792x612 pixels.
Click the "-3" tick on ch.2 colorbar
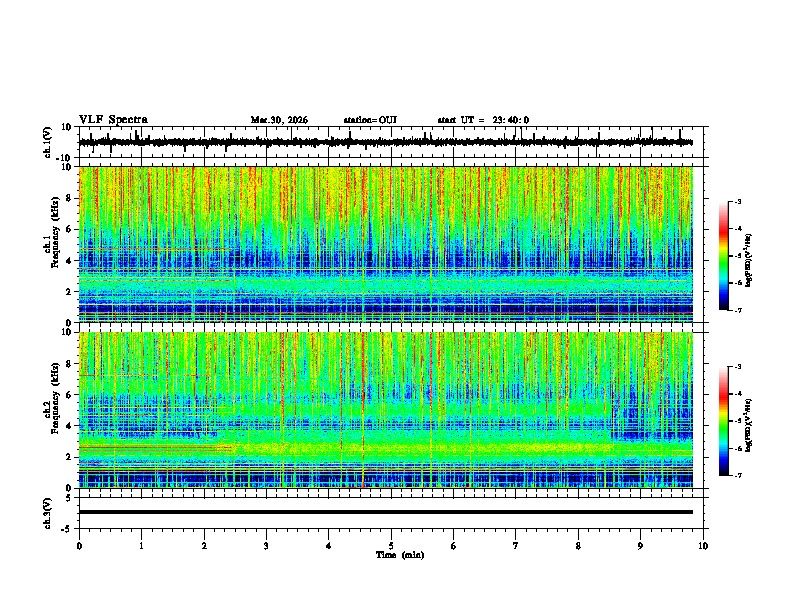click(738, 367)
